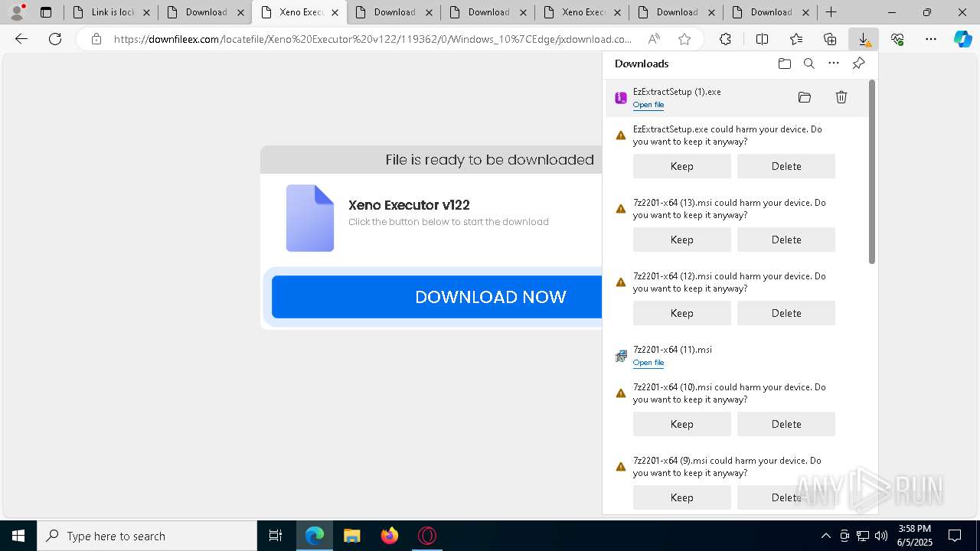This screenshot has width=980, height=551.
Task: Click the address bar URL
Action: (x=373, y=39)
